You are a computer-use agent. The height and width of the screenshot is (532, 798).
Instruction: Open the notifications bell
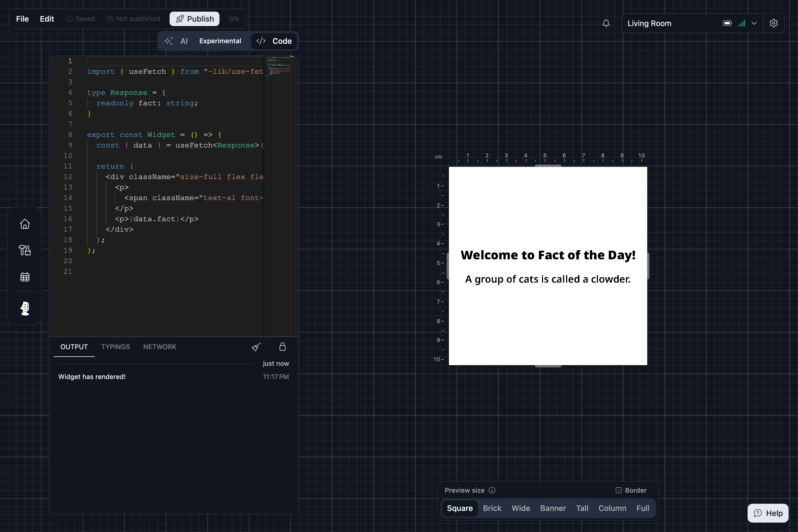[606, 23]
